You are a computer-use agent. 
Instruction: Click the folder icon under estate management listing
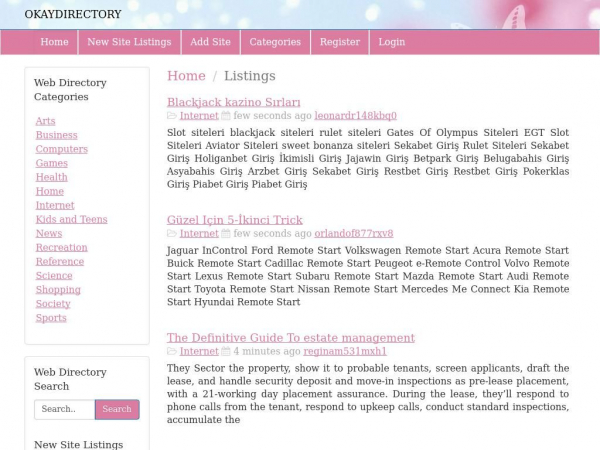[x=172, y=351]
